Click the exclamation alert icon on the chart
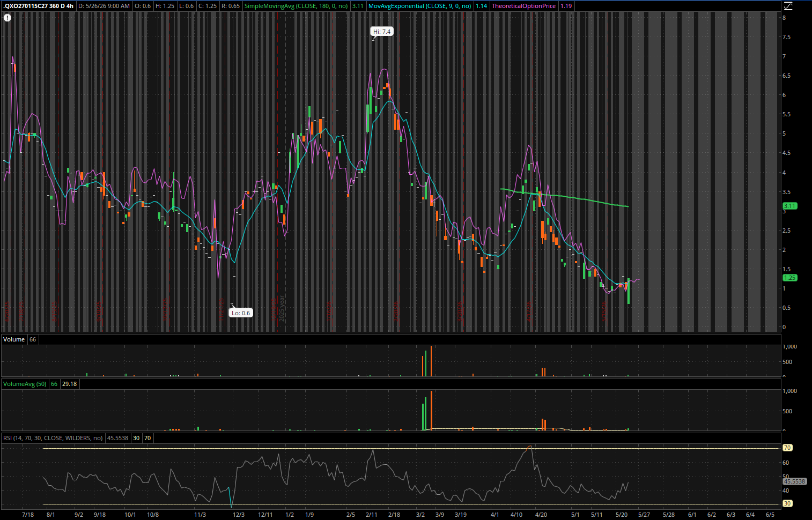Image resolution: width=812 pixels, height=520 pixels. [8, 18]
